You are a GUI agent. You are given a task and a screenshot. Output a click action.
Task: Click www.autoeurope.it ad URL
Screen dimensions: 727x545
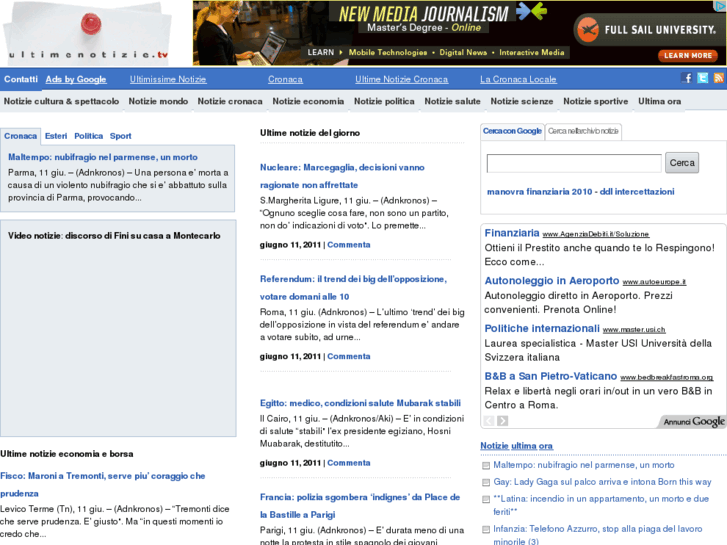tap(654, 282)
